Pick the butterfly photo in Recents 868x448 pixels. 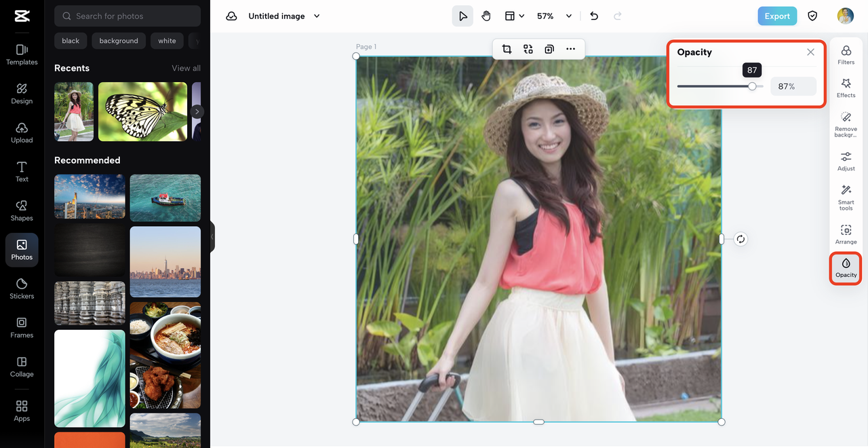[x=142, y=112]
